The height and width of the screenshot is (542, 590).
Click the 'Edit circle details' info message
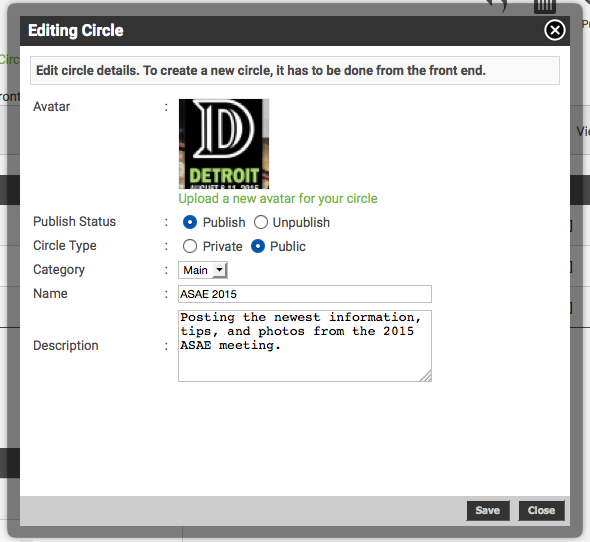[295, 70]
